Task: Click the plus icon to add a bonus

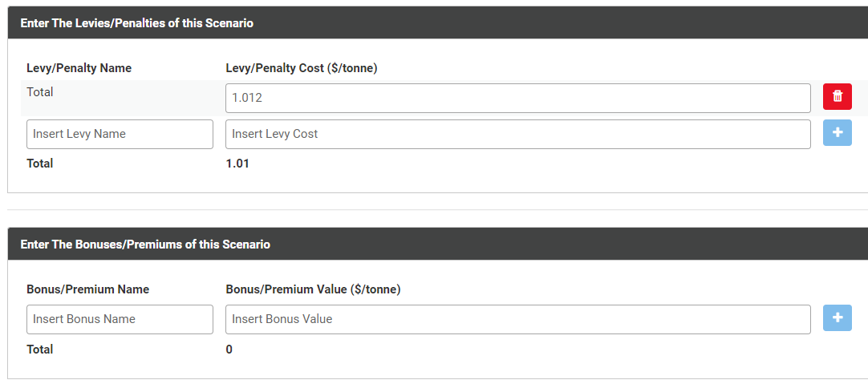Action: click(x=837, y=318)
